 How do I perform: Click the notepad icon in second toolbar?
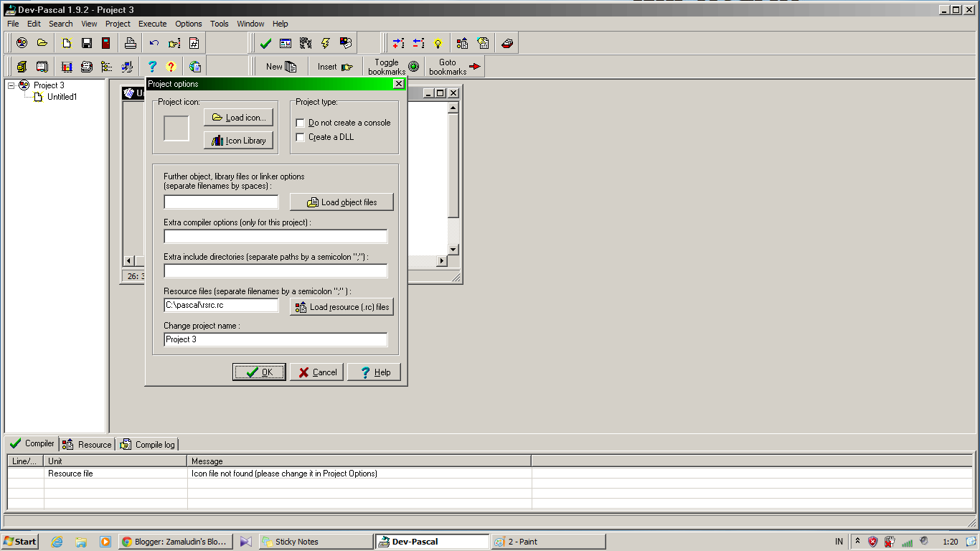[x=42, y=67]
